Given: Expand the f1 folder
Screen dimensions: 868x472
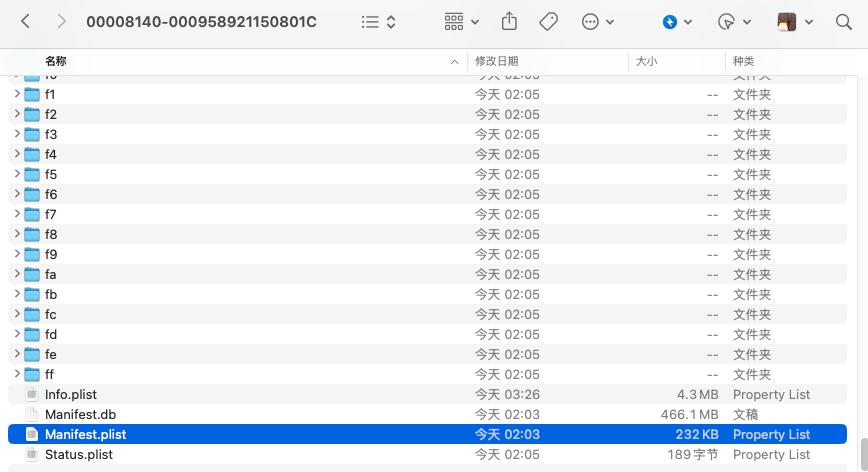Looking at the screenshot, I should click(x=17, y=94).
